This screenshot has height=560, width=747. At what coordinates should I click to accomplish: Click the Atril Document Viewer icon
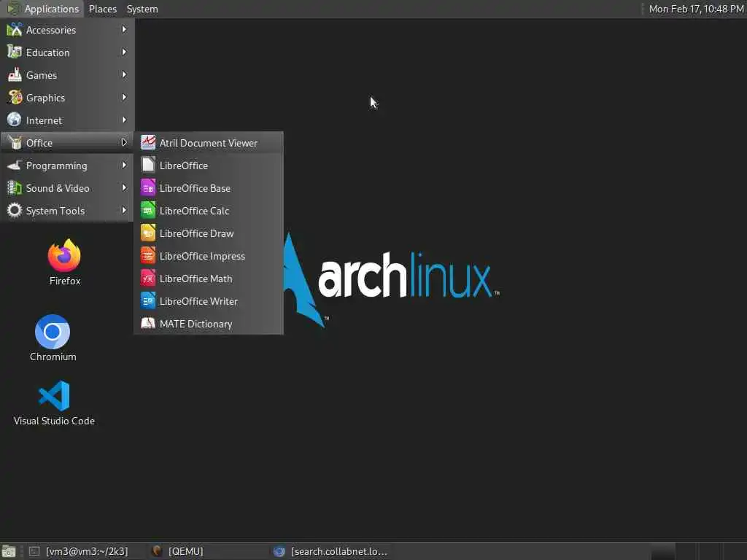148,142
